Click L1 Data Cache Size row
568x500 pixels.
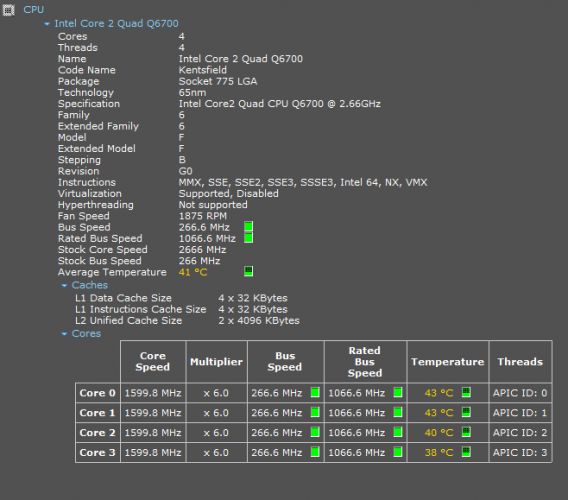(x=181, y=298)
